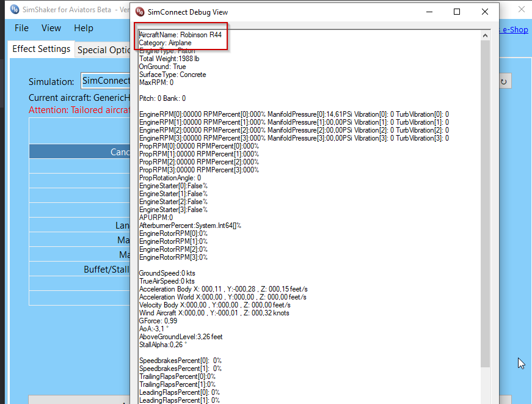532x404 pixels.
Task: Click the SurfaceType: Concrete line
Action: pyautogui.click(x=172, y=75)
